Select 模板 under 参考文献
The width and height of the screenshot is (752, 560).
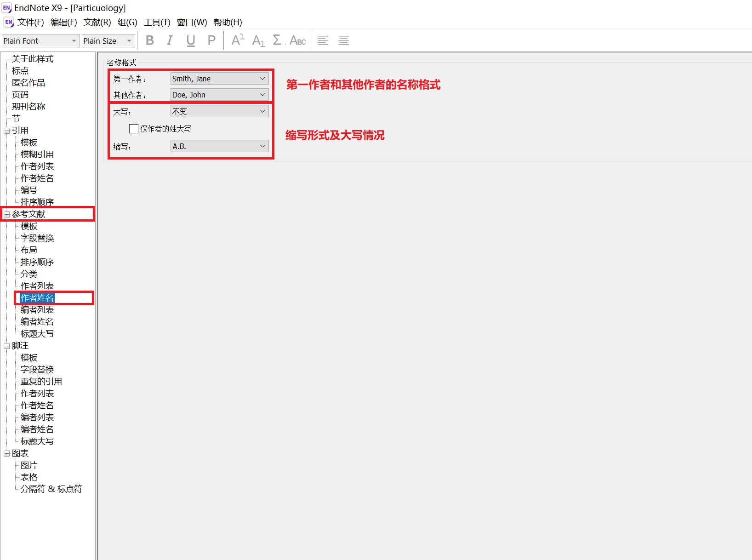[29, 226]
